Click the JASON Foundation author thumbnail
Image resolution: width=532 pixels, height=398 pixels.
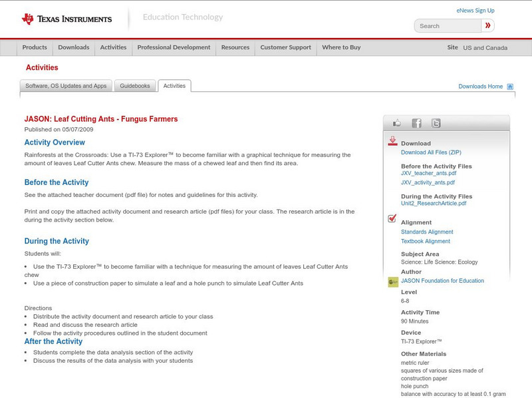(x=393, y=282)
